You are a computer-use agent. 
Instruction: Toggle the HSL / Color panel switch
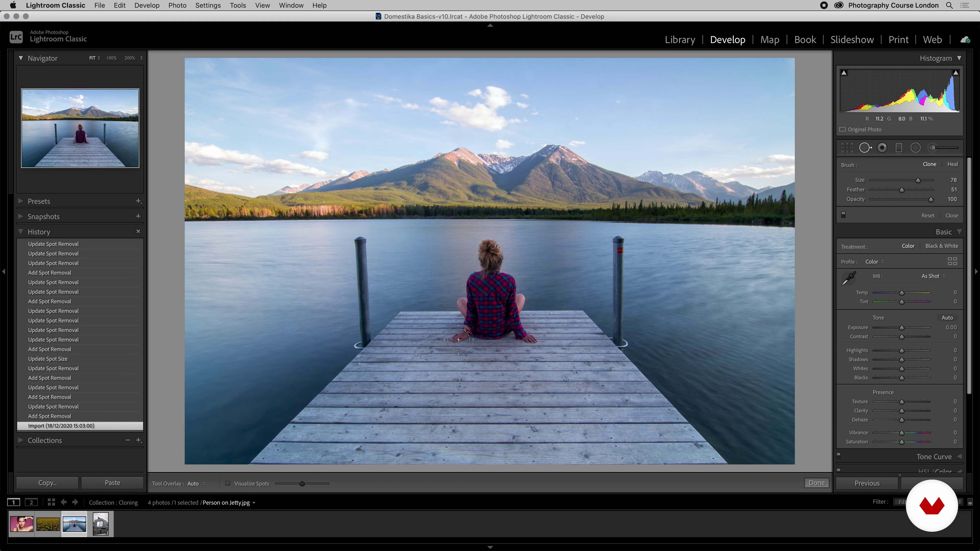pos(838,470)
